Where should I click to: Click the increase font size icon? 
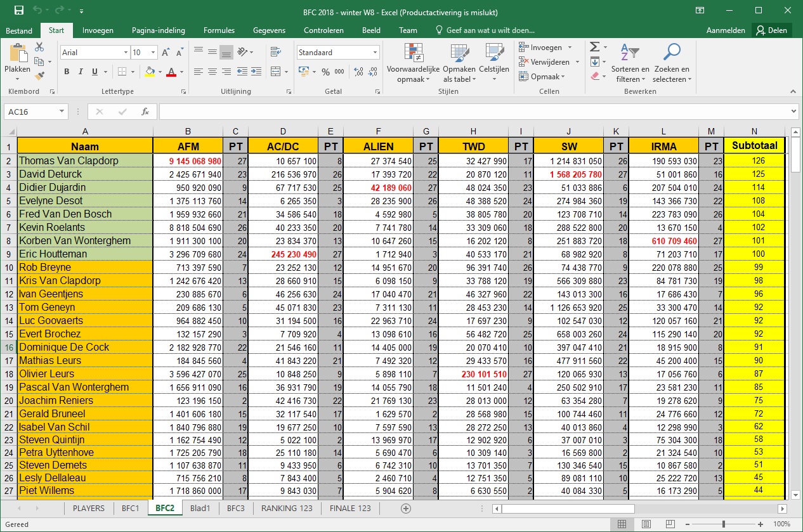point(166,53)
